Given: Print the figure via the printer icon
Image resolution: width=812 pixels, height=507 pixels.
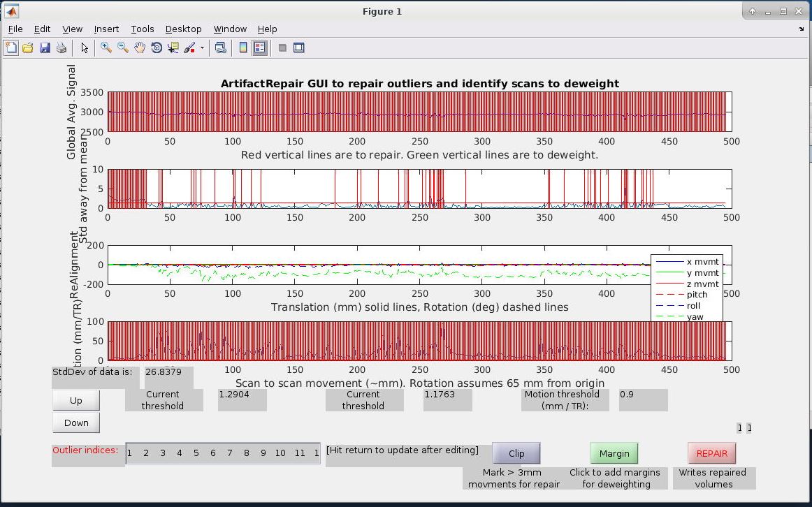Looking at the screenshot, I should pos(61,48).
